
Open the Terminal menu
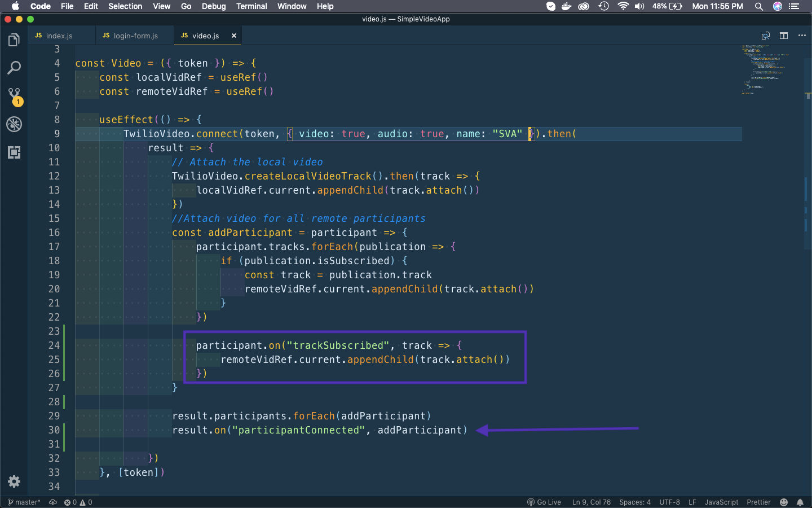251,6
